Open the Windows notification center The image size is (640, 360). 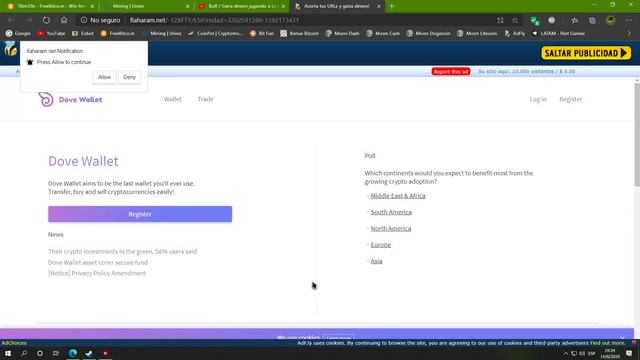click(x=629, y=353)
